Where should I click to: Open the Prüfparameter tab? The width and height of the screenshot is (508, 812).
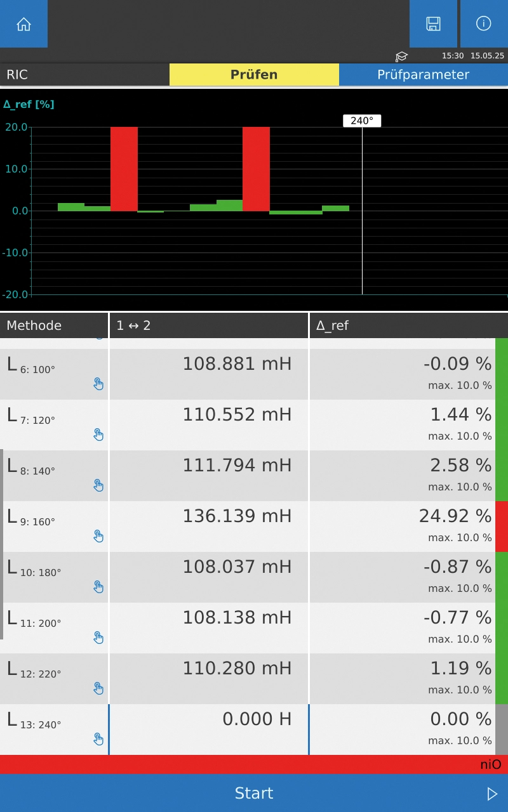click(423, 75)
